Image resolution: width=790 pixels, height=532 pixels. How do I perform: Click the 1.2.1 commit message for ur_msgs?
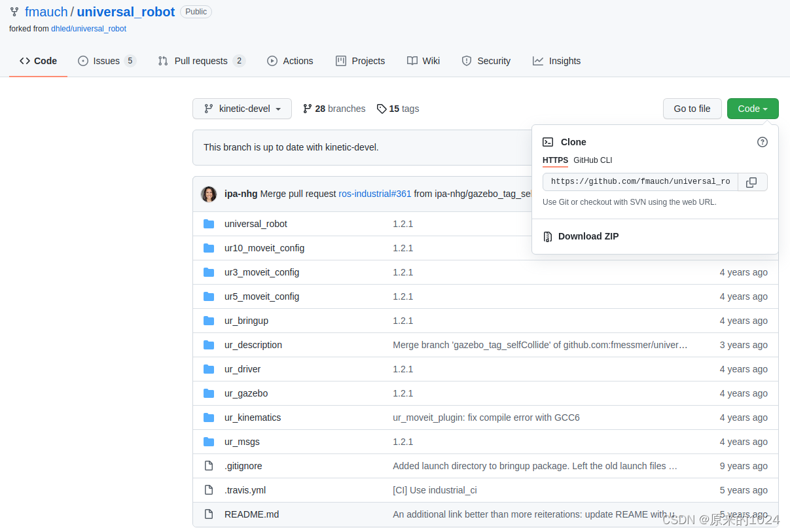point(403,442)
